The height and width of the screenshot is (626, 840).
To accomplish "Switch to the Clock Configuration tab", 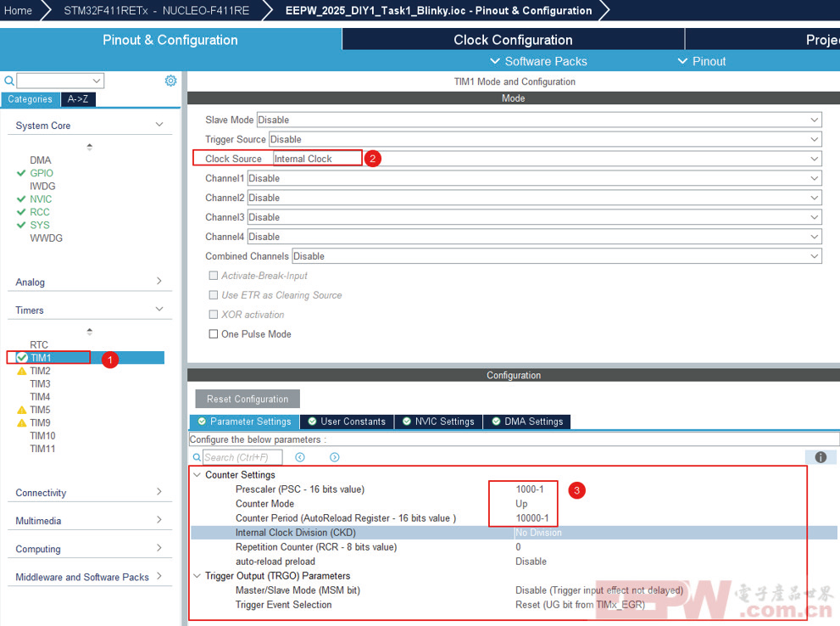I will [513, 40].
